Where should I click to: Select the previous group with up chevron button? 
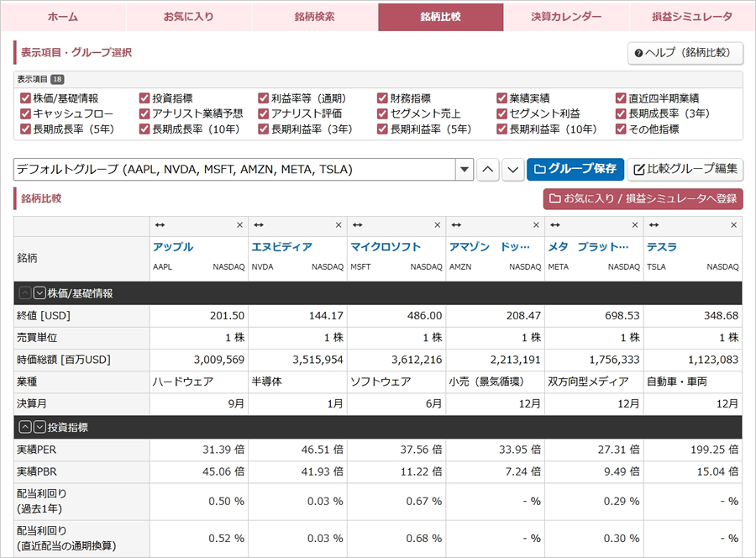488,170
